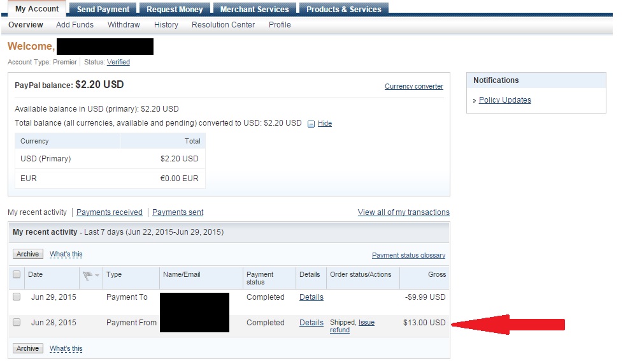The width and height of the screenshot is (644, 361).
Task: Collapse currency table with Hide link
Action: [x=324, y=123]
